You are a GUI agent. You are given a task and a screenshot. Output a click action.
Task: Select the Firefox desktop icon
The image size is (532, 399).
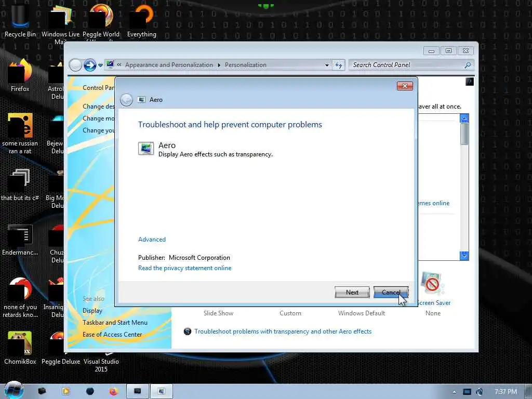20,75
